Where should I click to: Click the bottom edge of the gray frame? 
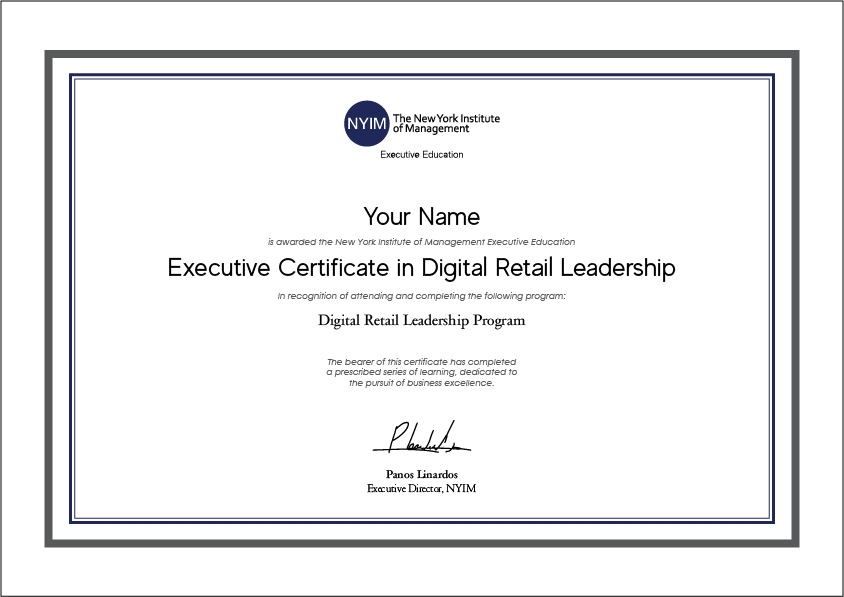(421, 541)
